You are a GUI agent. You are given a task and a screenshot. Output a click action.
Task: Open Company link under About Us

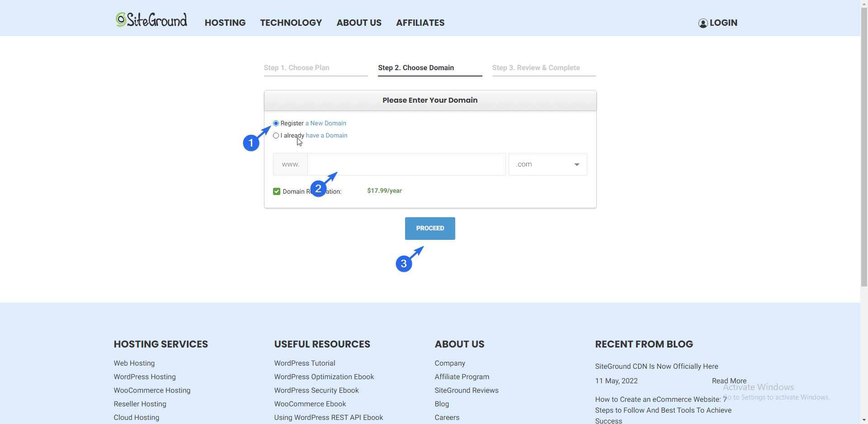pyautogui.click(x=450, y=363)
